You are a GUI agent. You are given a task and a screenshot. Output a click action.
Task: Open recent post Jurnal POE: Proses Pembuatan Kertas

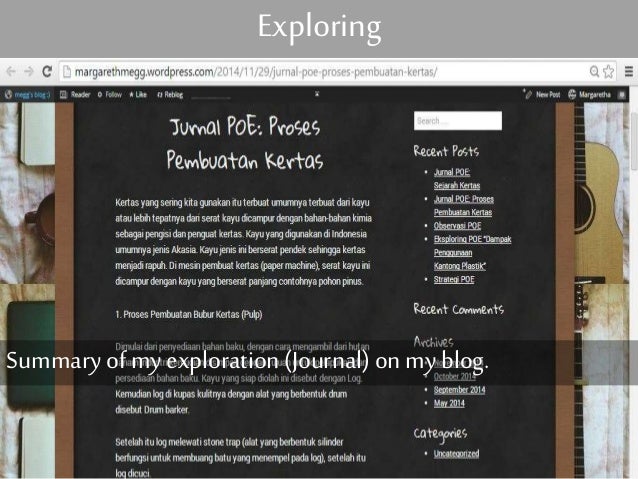pyautogui.click(x=463, y=206)
